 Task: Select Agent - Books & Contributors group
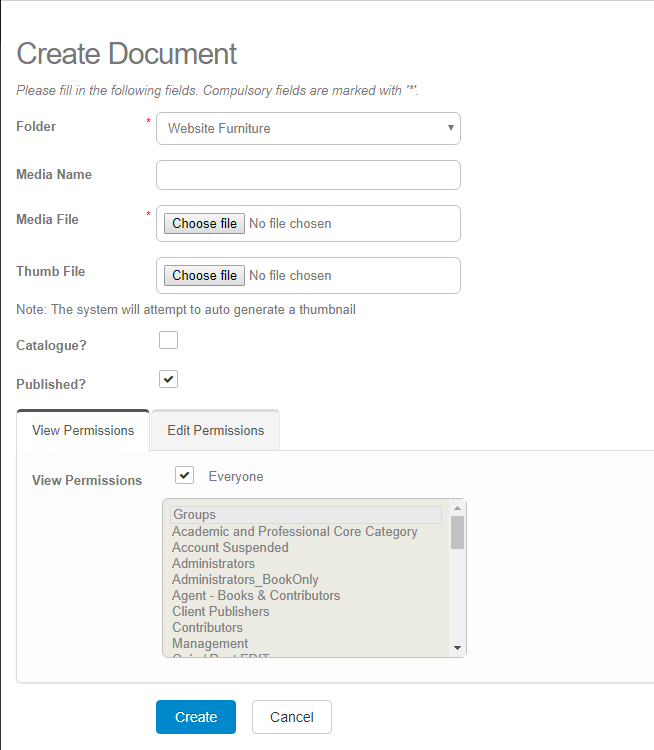coord(256,595)
